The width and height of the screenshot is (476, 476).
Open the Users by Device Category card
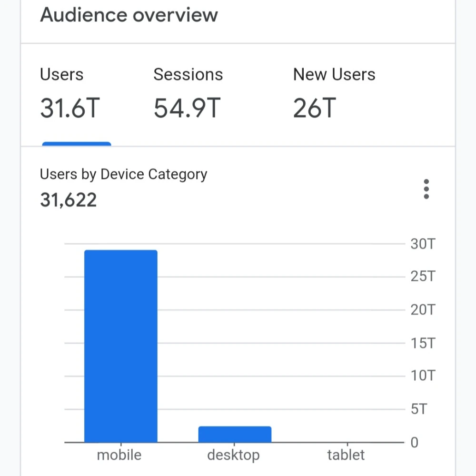(x=124, y=174)
